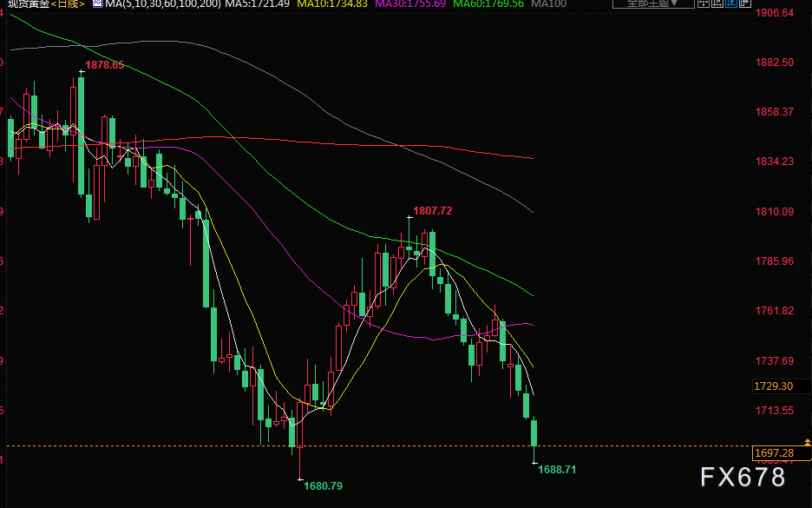The height and width of the screenshot is (508, 812).
Task: Click the small indicator icon before MA label
Action: pyautogui.click(x=96, y=4)
